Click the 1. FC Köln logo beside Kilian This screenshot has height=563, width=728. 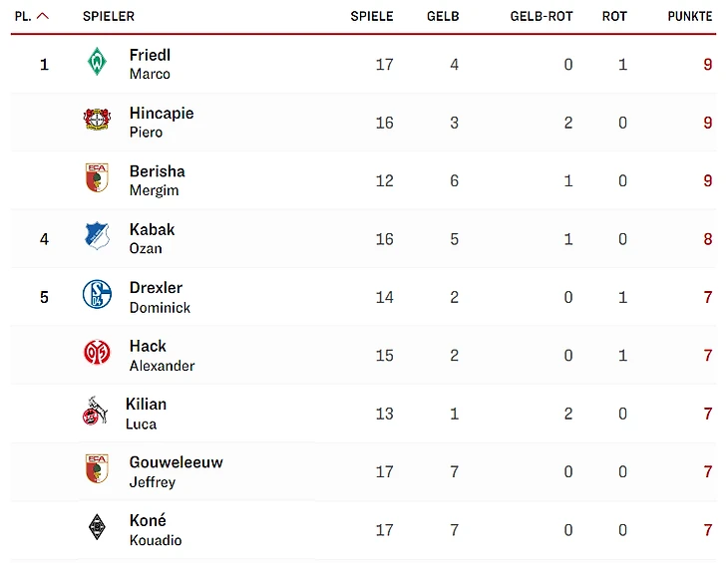[x=95, y=412]
